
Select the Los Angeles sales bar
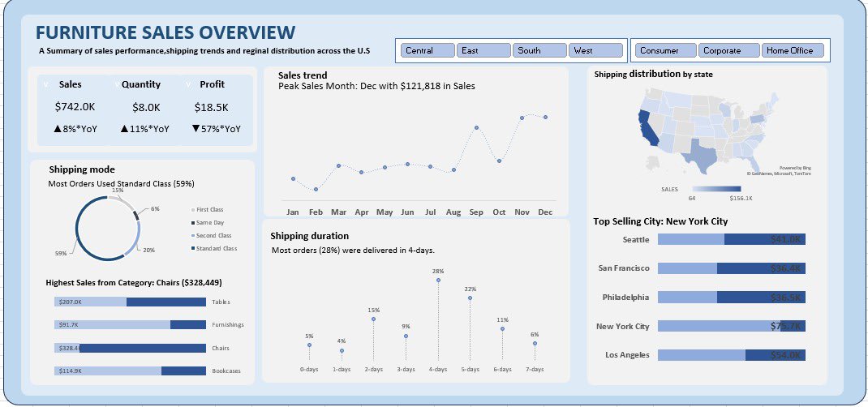click(x=731, y=355)
